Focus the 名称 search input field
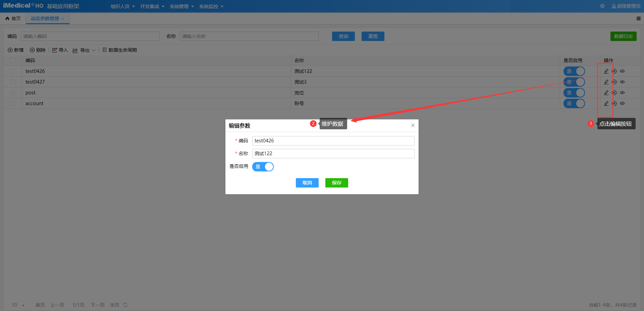This screenshot has width=644, height=311. (249, 36)
